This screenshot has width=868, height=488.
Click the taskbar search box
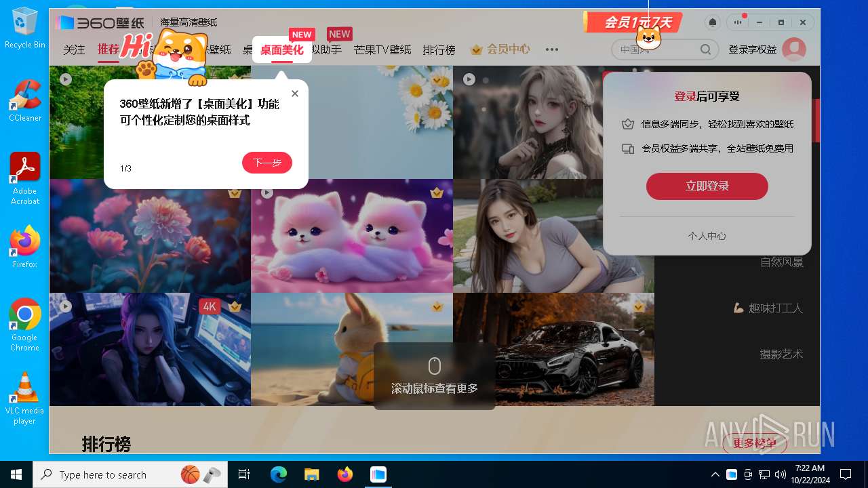pyautogui.click(x=129, y=474)
